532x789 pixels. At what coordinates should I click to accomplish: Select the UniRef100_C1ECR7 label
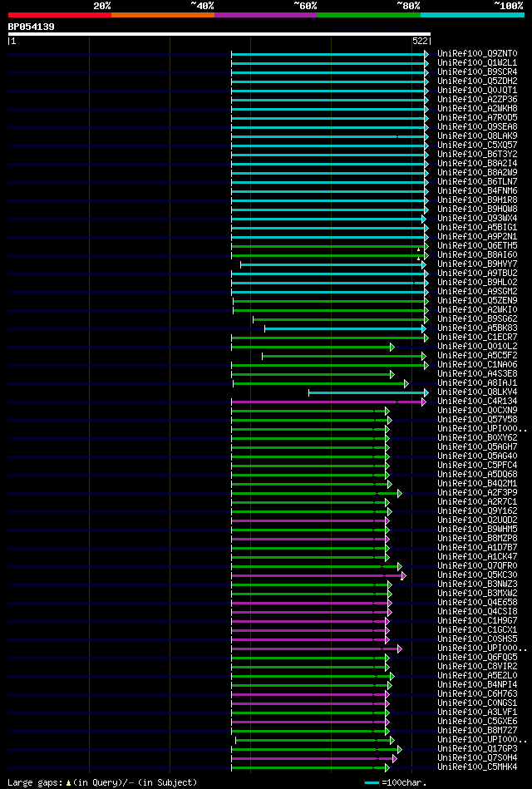(x=477, y=338)
